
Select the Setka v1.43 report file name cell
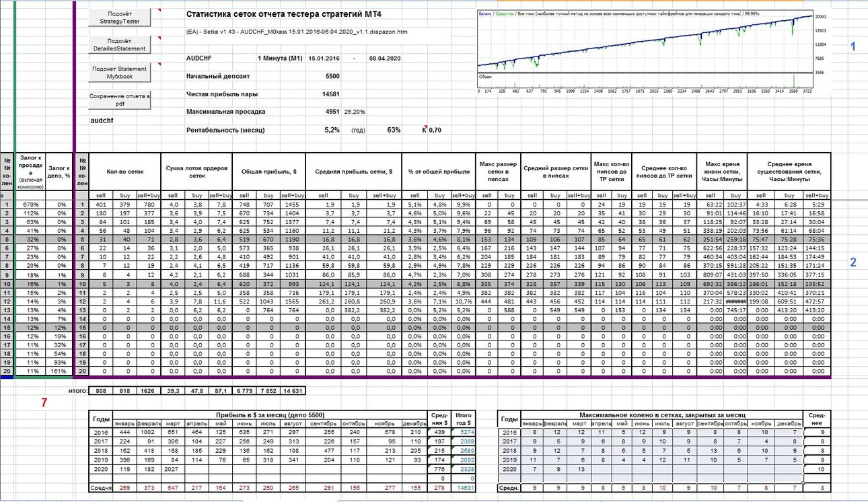(297, 32)
